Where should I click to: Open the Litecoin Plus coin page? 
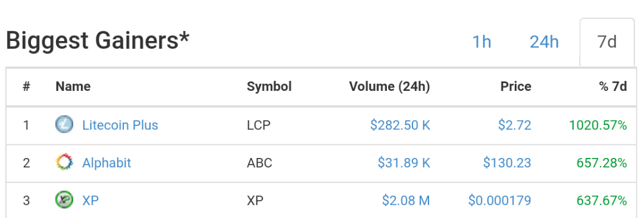pyautogui.click(x=120, y=125)
